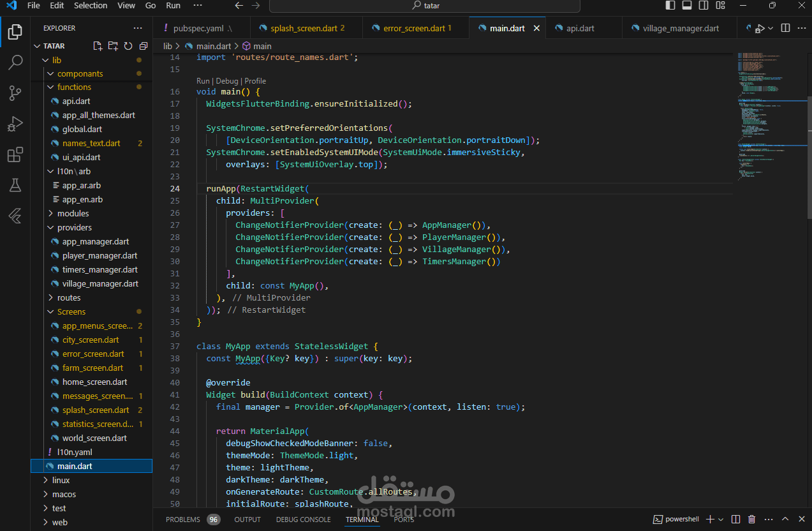
Task: Split the editor right
Action: pyautogui.click(x=785, y=28)
